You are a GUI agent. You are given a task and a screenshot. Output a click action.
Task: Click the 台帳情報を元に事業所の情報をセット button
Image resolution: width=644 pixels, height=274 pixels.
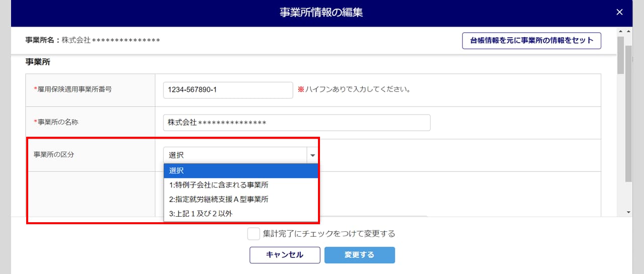pos(531,41)
